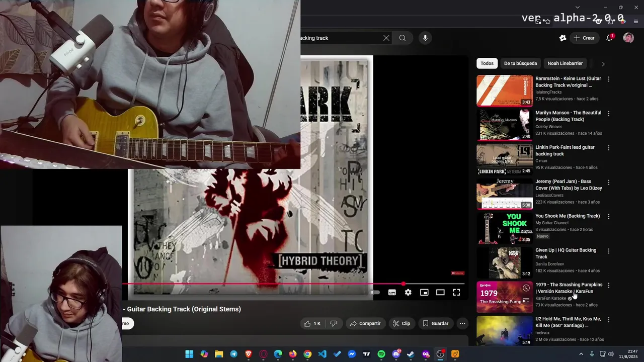Click the magnifier search button
The width and height of the screenshot is (644, 362).
(x=403, y=38)
